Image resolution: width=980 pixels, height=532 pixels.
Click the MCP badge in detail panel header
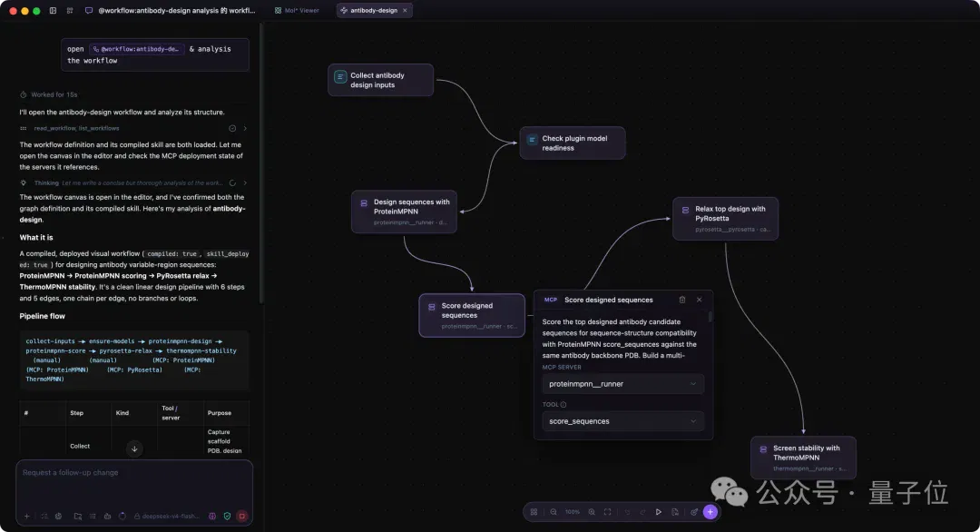551,300
